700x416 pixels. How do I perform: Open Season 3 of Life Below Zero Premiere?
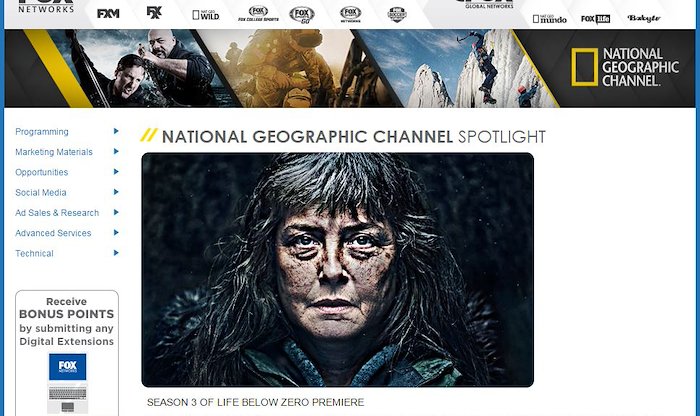point(255,403)
